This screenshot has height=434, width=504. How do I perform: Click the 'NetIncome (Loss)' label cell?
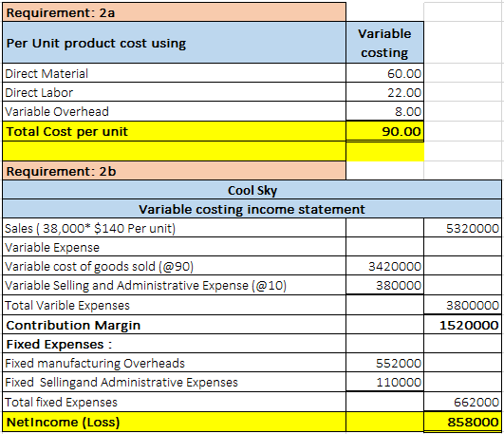[175, 422]
